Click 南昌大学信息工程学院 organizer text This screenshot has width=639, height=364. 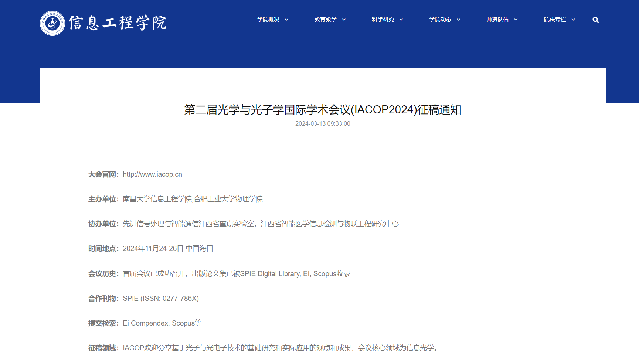click(157, 199)
